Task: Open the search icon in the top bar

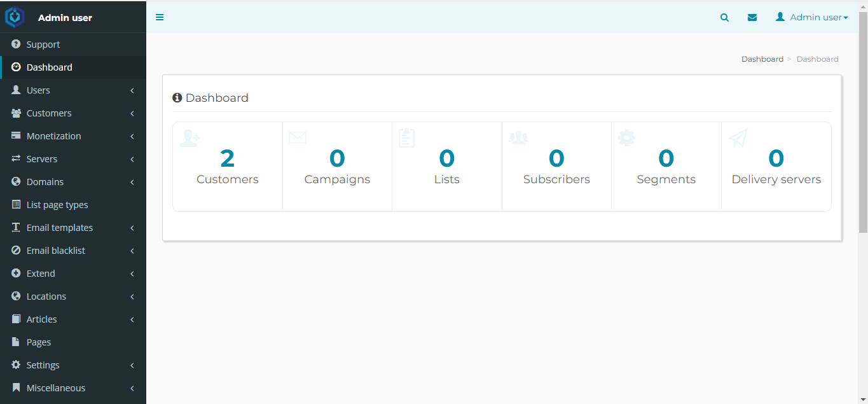Action: [x=724, y=17]
